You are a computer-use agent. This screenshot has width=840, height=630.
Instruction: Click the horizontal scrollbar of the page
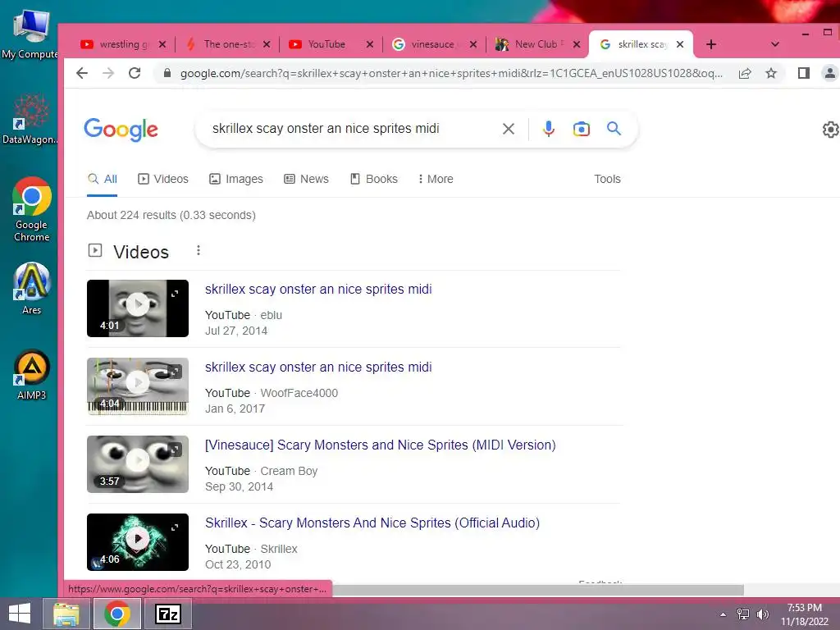tap(537, 590)
